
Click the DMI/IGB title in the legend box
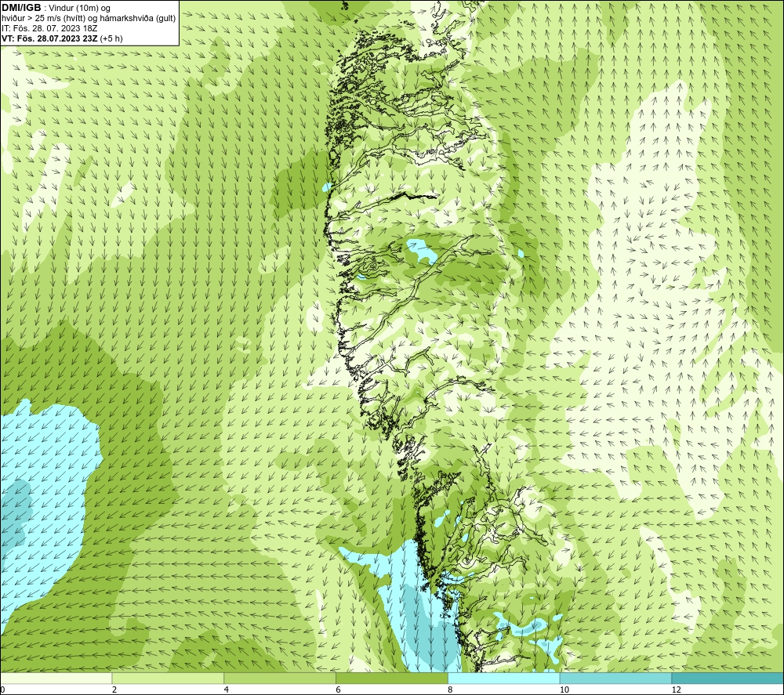[21, 8]
